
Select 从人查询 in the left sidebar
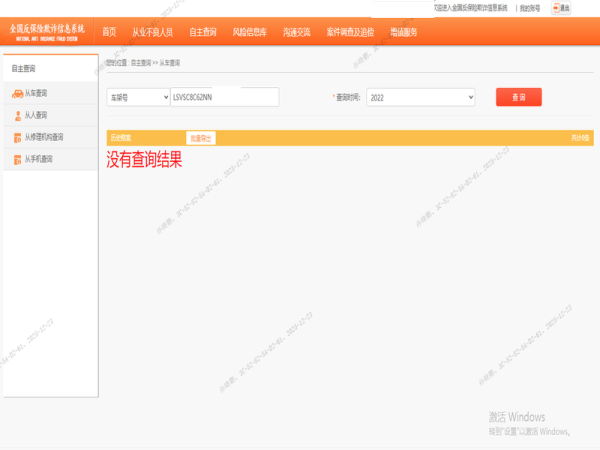(x=38, y=115)
